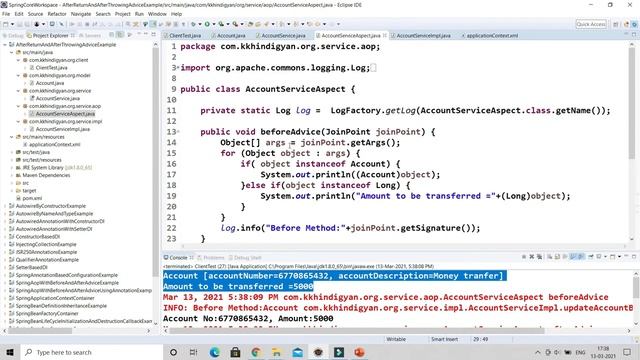Select pom.xml in Project Explorer
This screenshot has height=360, width=640.
pos(32,198)
